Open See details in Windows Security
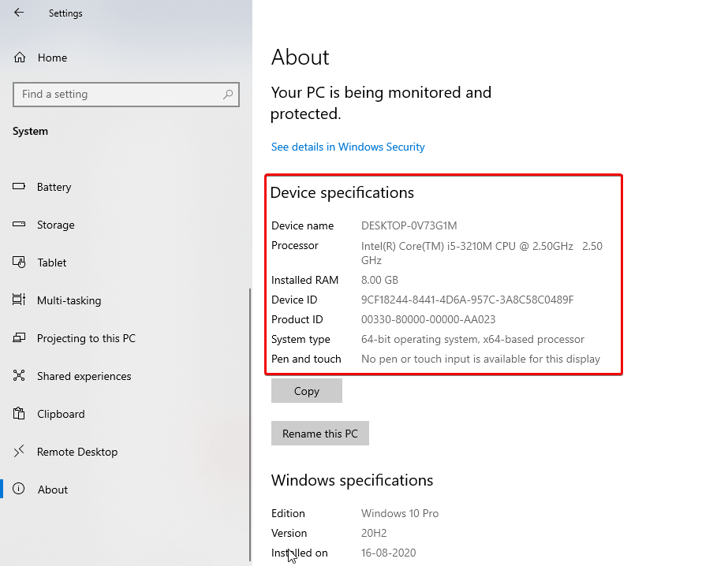The width and height of the screenshot is (728, 566). coord(348,147)
